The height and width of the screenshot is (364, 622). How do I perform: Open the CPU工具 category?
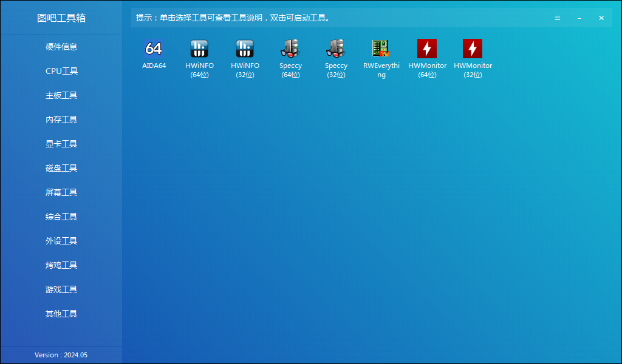(61, 71)
